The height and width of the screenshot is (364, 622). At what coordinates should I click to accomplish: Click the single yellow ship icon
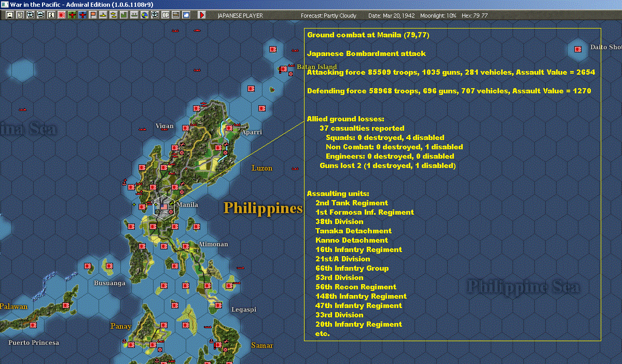[x=103, y=15]
